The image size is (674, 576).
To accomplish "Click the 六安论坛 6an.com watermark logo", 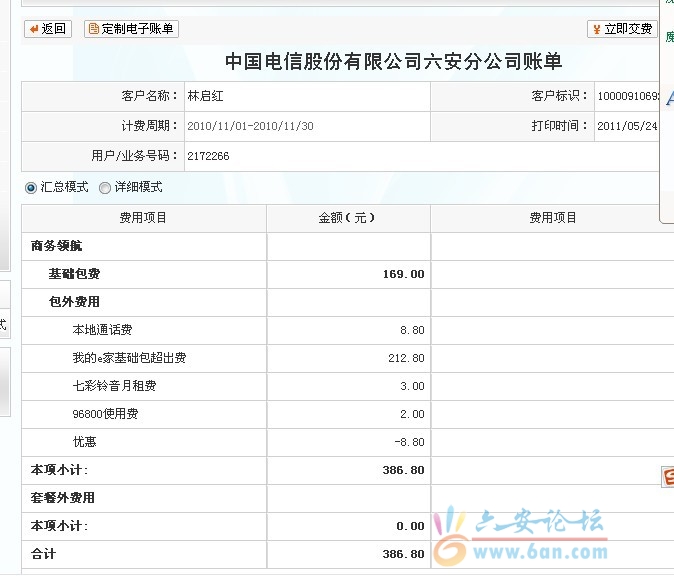I will pos(525,535).
